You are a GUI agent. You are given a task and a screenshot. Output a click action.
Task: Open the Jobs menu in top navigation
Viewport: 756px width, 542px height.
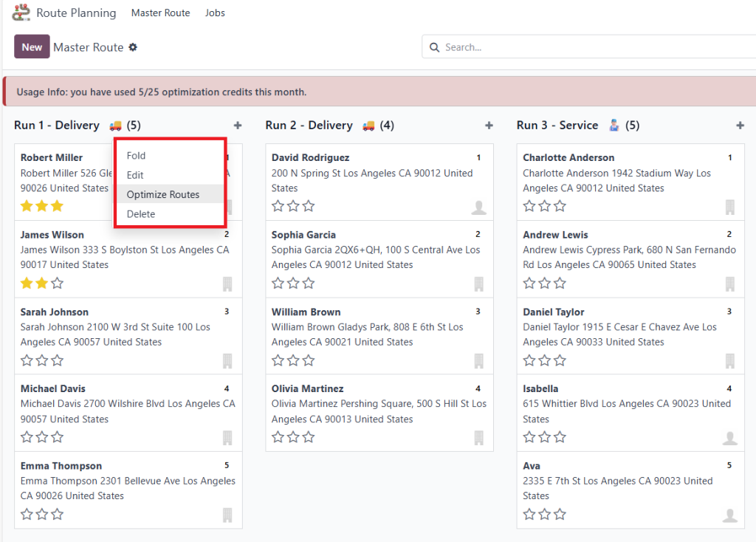(215, 13)
